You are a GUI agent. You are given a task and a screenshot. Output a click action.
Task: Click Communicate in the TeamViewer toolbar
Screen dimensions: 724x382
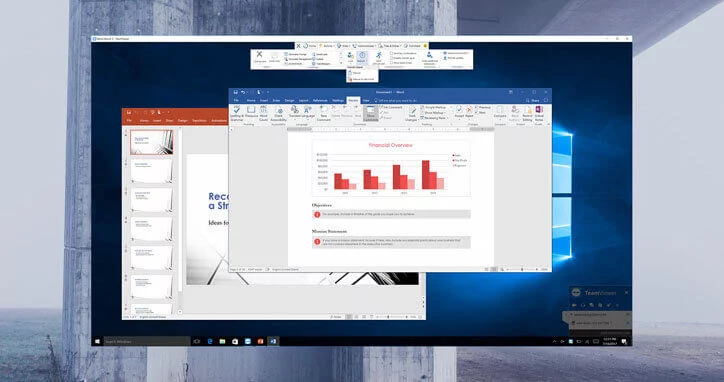click(364, 46)
